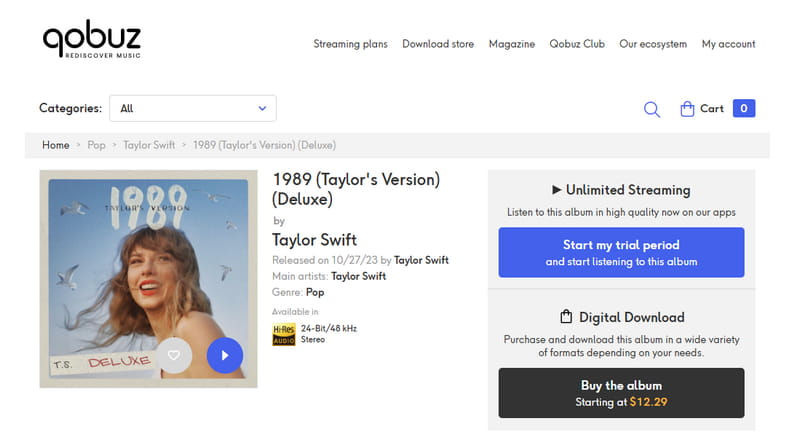
Task: Open Our ecosystem menu
Action: click(x=653, y=44)
